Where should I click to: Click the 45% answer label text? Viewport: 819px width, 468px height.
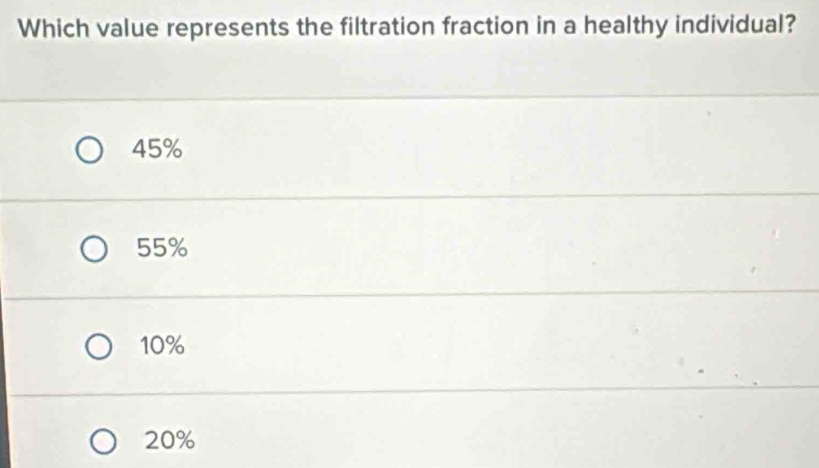158,151
